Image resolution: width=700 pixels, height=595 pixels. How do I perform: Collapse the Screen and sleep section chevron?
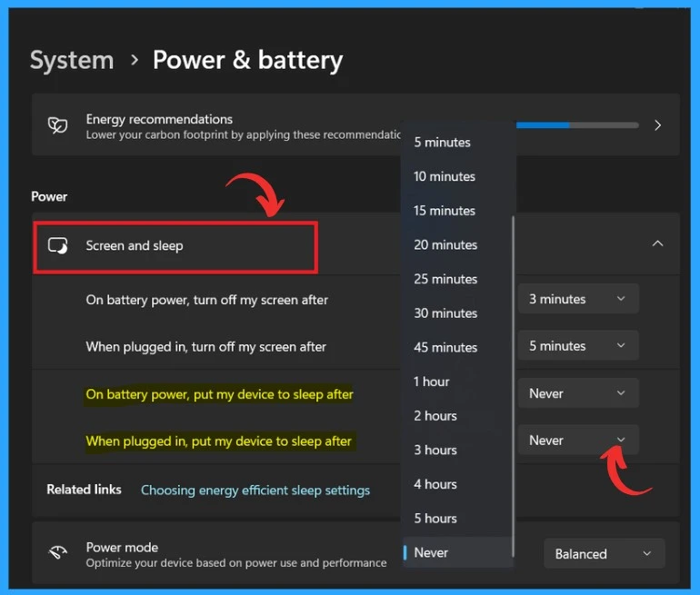click(657, 243)
